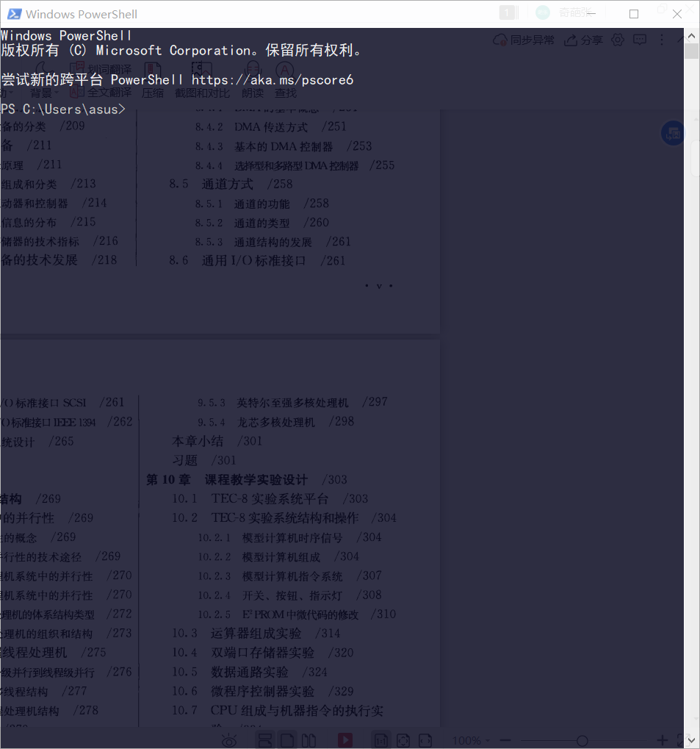This screenshot has width=700, height=749.
Task: Click TOC entry '9.5.4 龙芯多核处理机'
Action: 275,422
